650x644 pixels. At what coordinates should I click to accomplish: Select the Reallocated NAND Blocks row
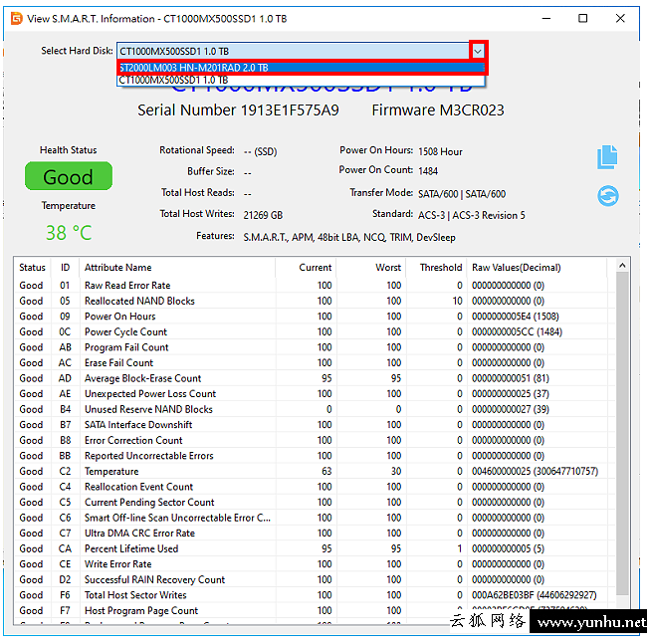click(x=316, y=301)
